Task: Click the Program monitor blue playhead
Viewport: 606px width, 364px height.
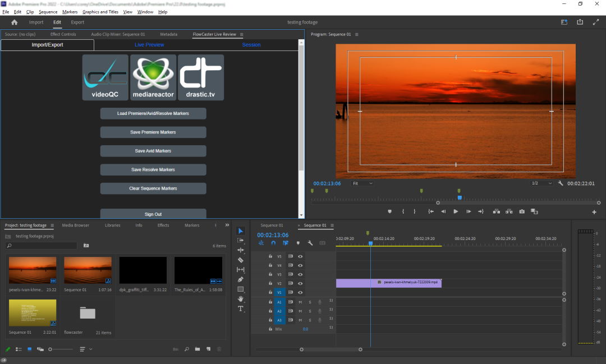Action: [x=460, y=198]
